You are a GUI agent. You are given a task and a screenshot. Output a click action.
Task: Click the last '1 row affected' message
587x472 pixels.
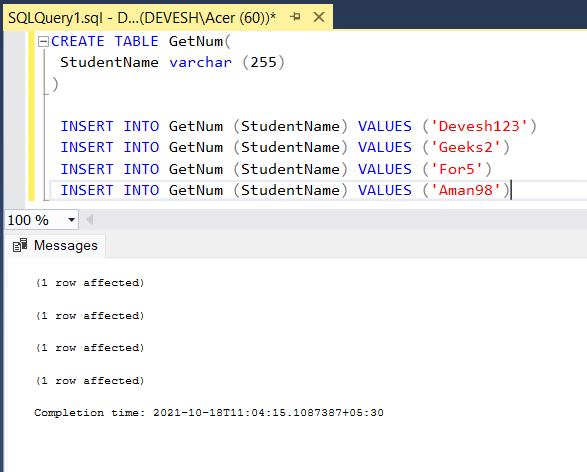click(x=90, y=381)
